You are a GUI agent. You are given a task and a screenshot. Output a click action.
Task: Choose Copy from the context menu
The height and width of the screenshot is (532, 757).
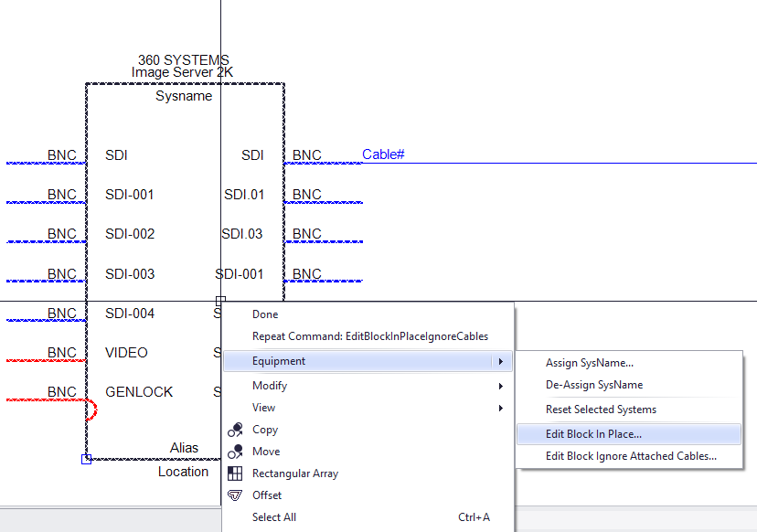click(x=368, y=430)
